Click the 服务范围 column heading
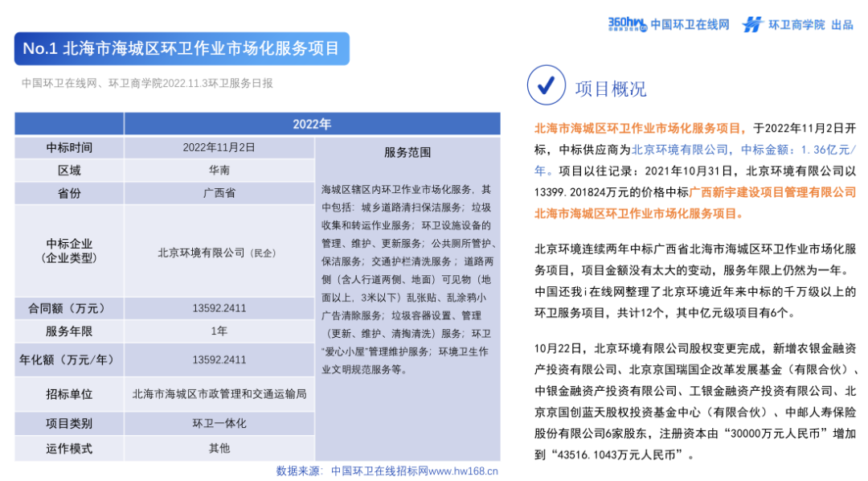Viewport: 868px width, 481px height. 407,153
